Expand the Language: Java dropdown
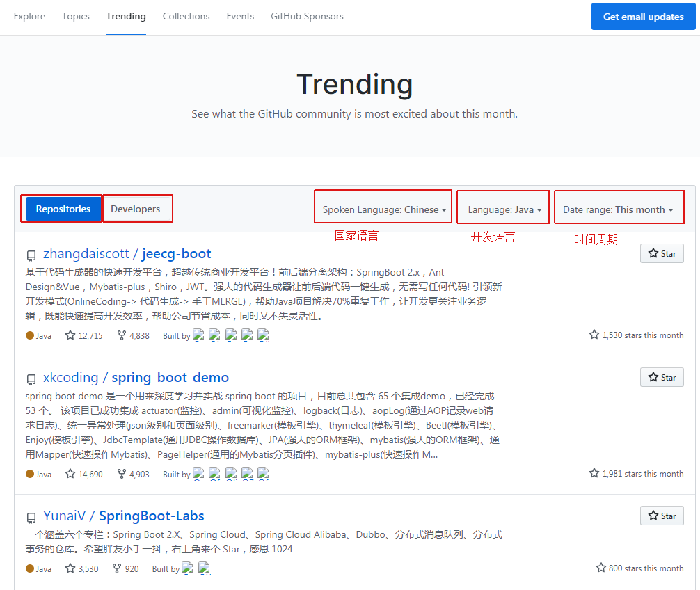700x590 pixels. (504, 209)
